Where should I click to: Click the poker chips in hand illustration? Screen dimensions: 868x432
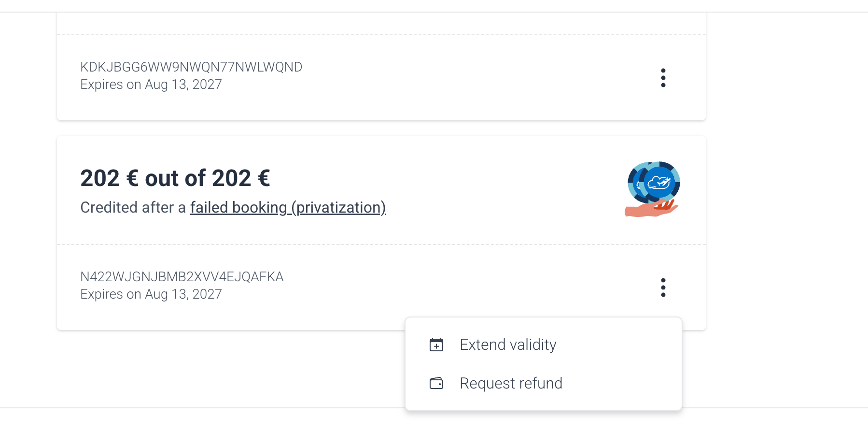[x=653, y=189]
